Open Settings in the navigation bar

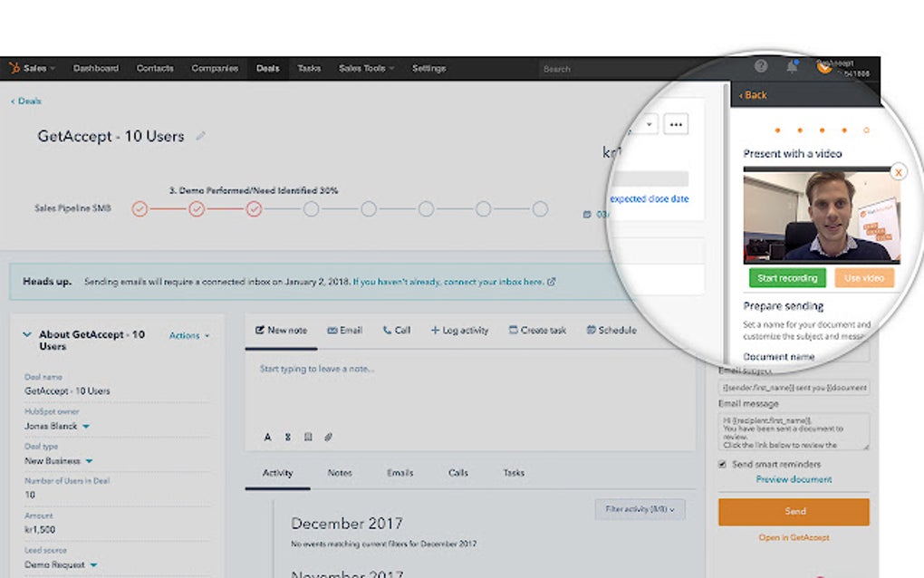[429, 68]
